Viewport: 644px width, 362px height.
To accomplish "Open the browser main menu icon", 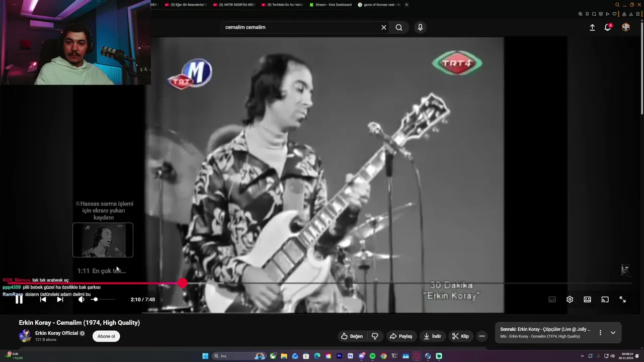I will coord(638,14).
